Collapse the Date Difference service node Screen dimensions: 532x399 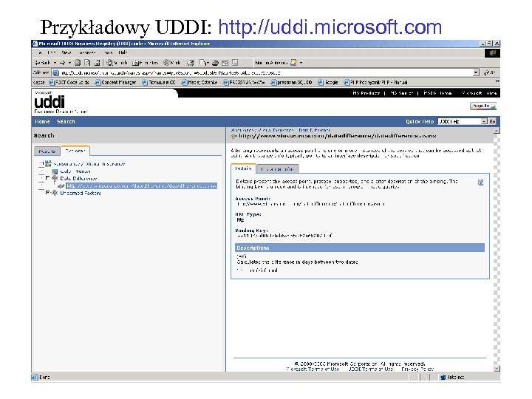47,178
